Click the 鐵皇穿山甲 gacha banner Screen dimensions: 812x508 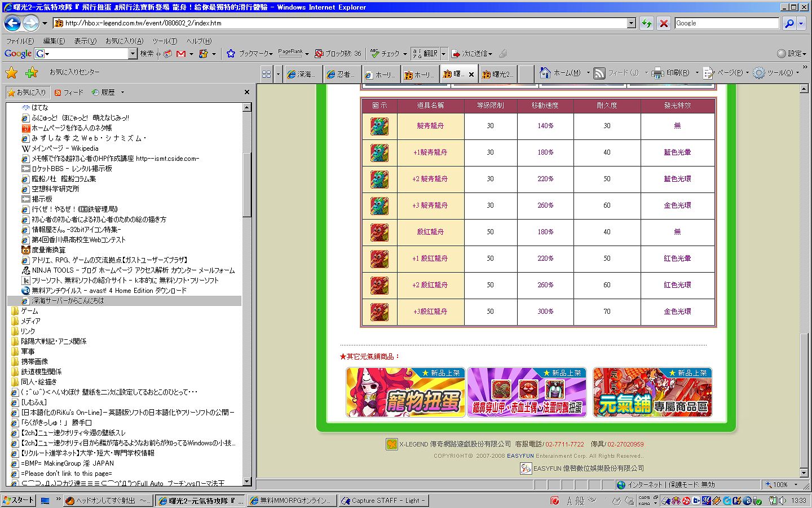527,392
